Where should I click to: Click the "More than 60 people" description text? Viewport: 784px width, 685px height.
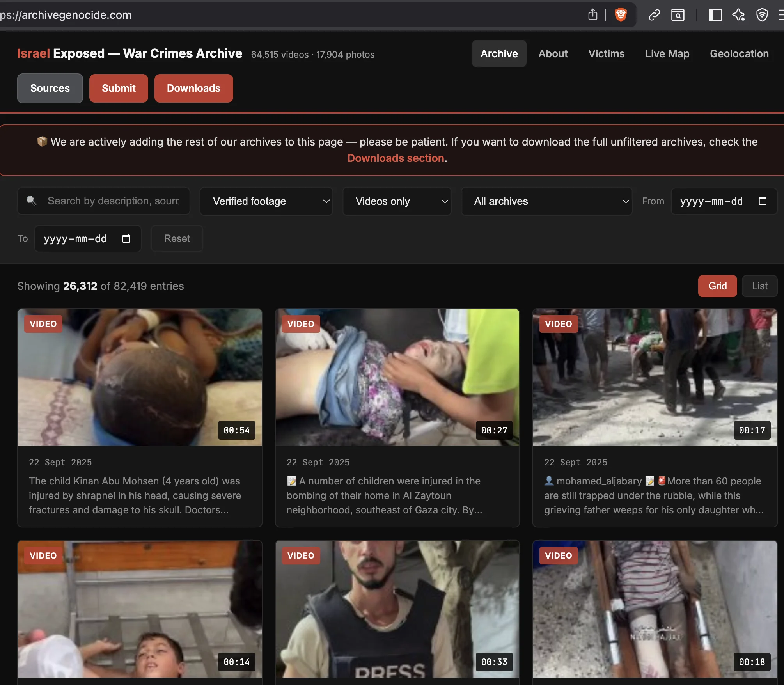tap(654, 495)
